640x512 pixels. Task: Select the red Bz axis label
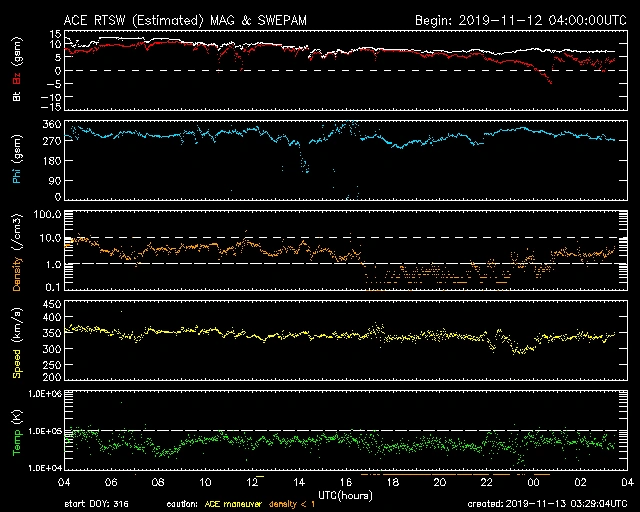(18, 79)
